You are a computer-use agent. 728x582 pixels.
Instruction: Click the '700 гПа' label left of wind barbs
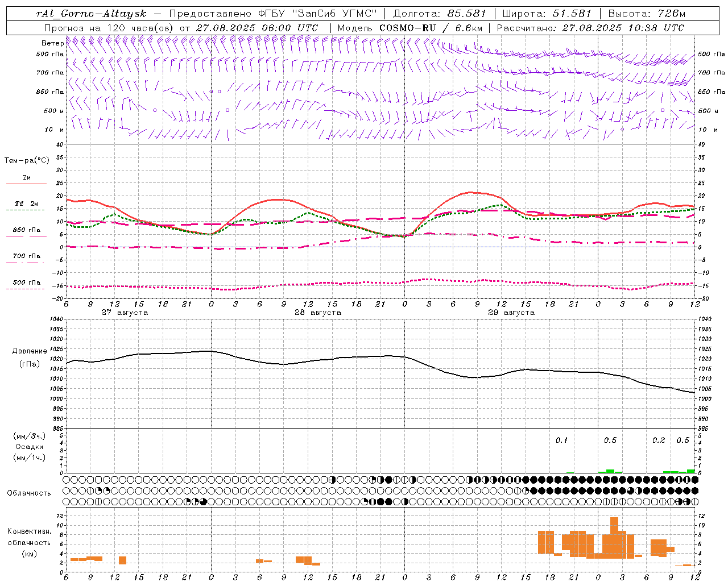click(50, 73)
